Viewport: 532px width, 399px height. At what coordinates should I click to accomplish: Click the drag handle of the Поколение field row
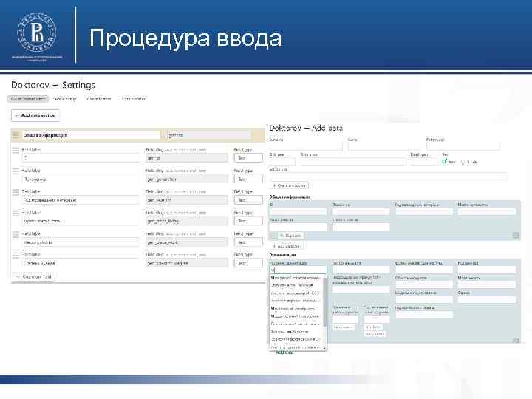coord(16,171)
